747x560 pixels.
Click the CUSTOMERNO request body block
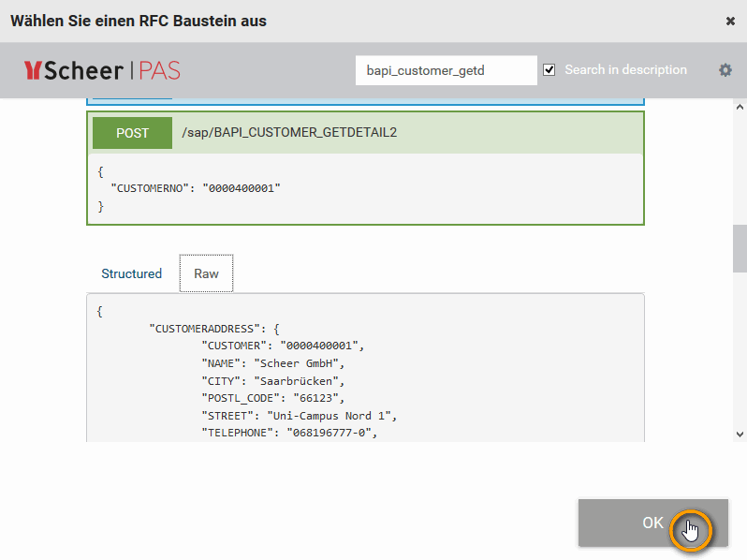click(x=365, y=188)
